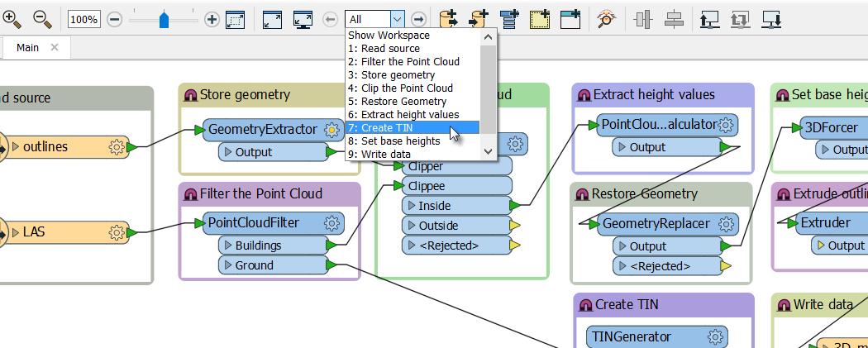This screenshot has width=868, height=348.
Task: Select the GeometryExtractor transformer
Action: click(x=272, y=130)
